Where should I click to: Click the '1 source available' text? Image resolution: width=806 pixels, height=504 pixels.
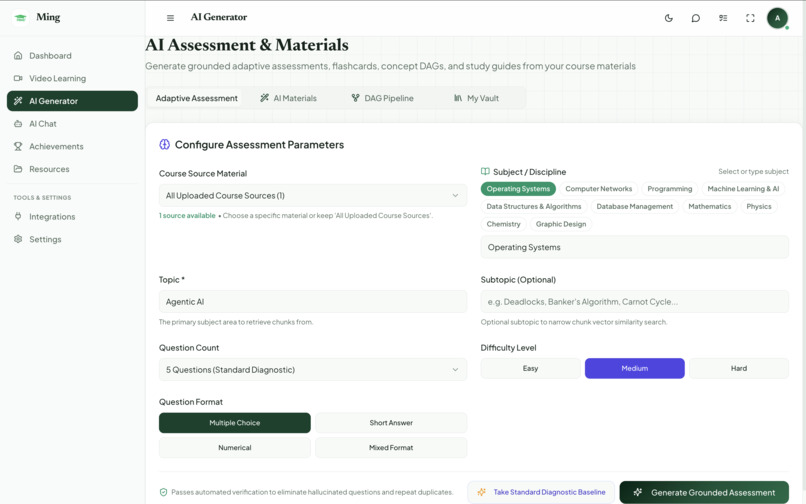[187, 215]
